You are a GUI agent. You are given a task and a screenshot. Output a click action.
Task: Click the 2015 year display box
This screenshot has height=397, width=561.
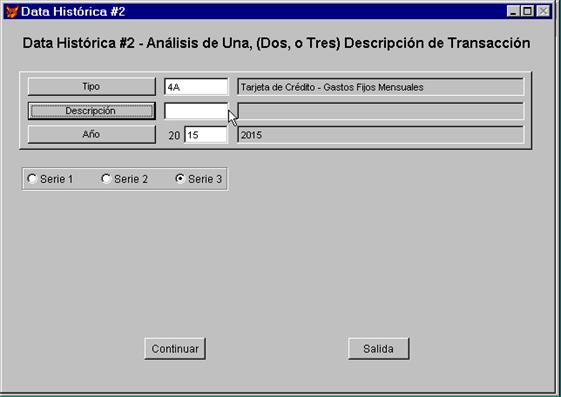[381, 135]
